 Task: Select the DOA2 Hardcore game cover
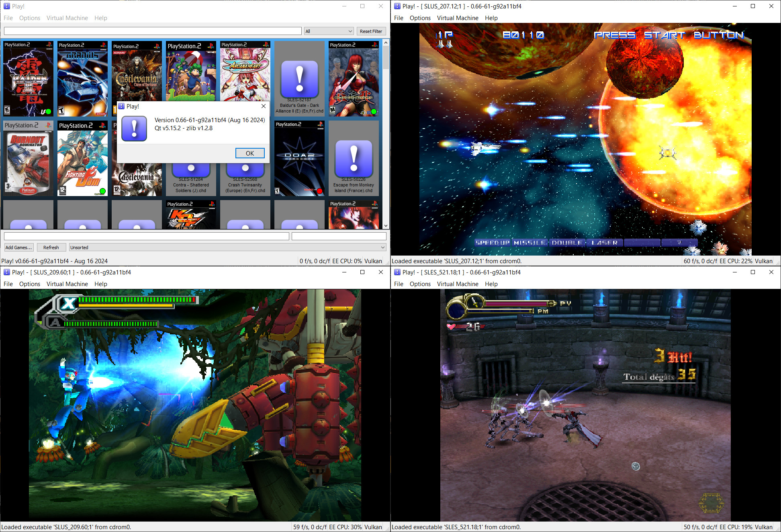click(299, 158)
